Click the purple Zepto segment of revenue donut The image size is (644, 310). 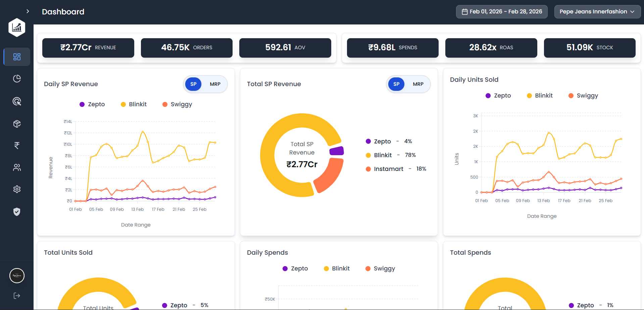point(337,151)
